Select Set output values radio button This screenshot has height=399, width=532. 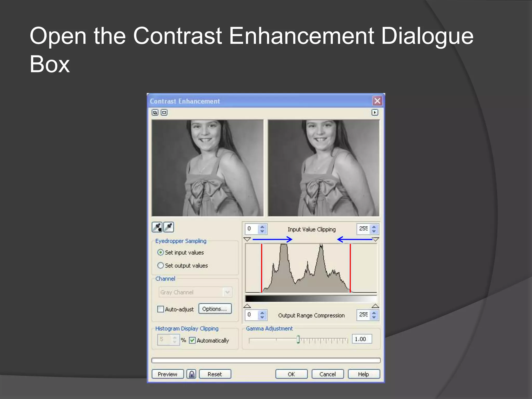point(161,265)
